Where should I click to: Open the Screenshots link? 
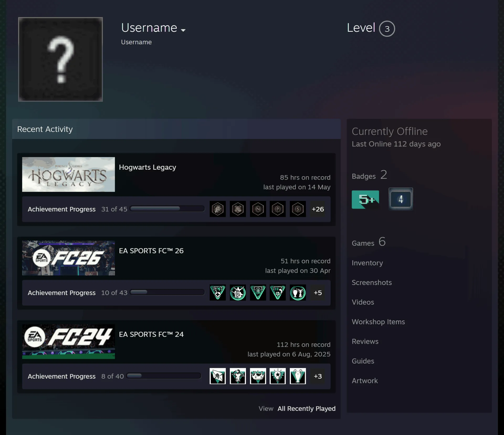pos(372,282)
